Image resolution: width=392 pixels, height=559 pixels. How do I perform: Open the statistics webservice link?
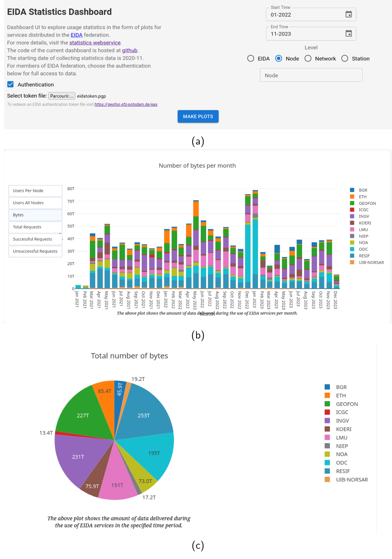[x=95, y=42]
